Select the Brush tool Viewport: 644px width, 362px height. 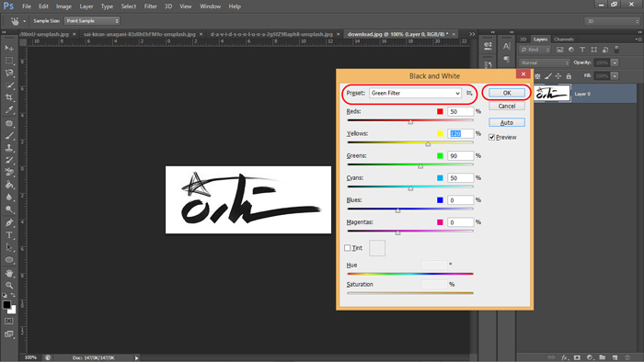tap(9, 135)
